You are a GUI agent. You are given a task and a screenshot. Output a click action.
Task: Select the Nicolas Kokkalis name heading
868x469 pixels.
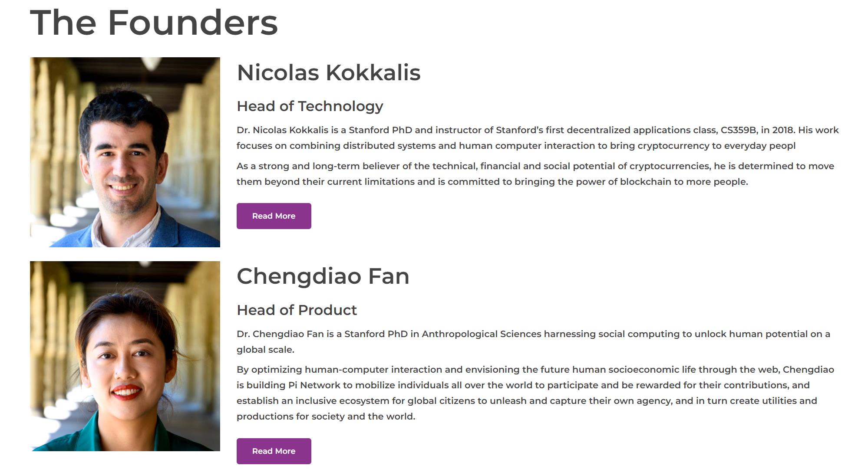329,72
